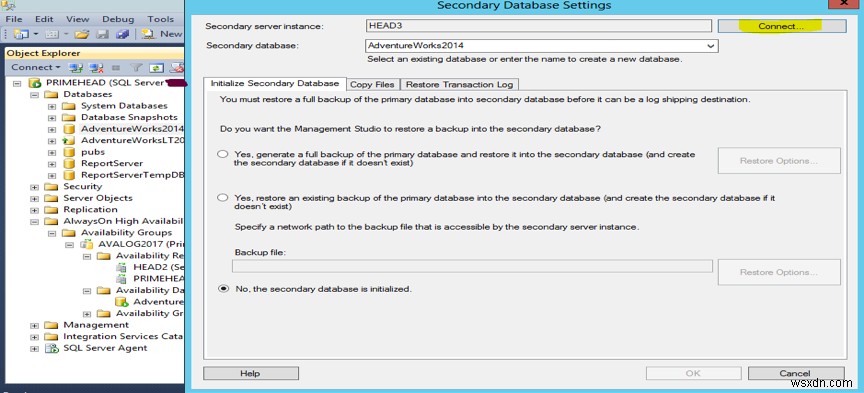Select 'Yes, restore an existing backup' radio option
864x393 pixels.
(223, 197)
